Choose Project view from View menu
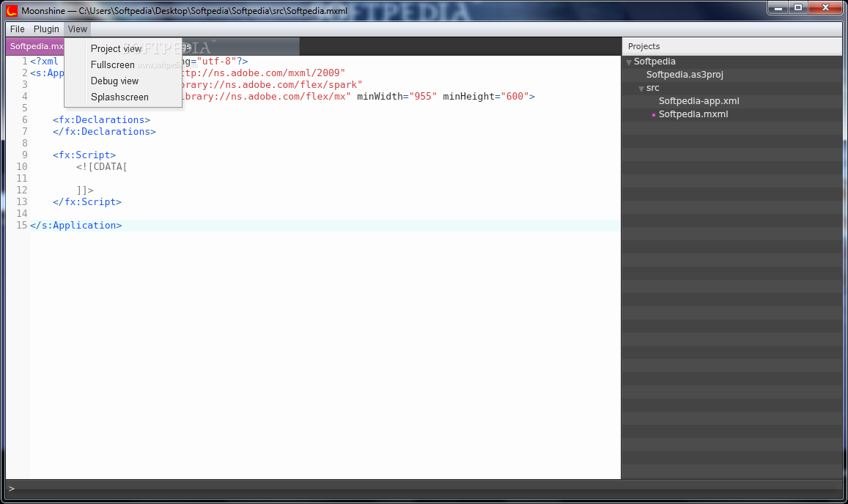 [116, 48]
